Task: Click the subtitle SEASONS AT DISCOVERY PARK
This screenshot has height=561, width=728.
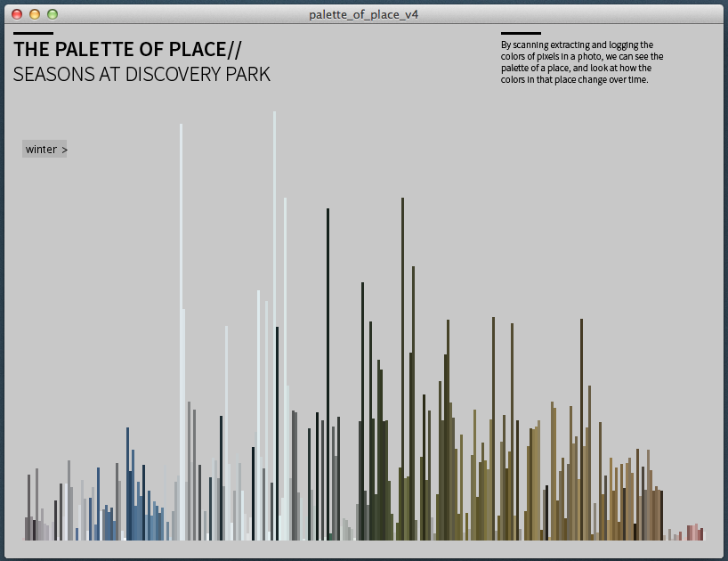Action: click(x=142, y=74)
